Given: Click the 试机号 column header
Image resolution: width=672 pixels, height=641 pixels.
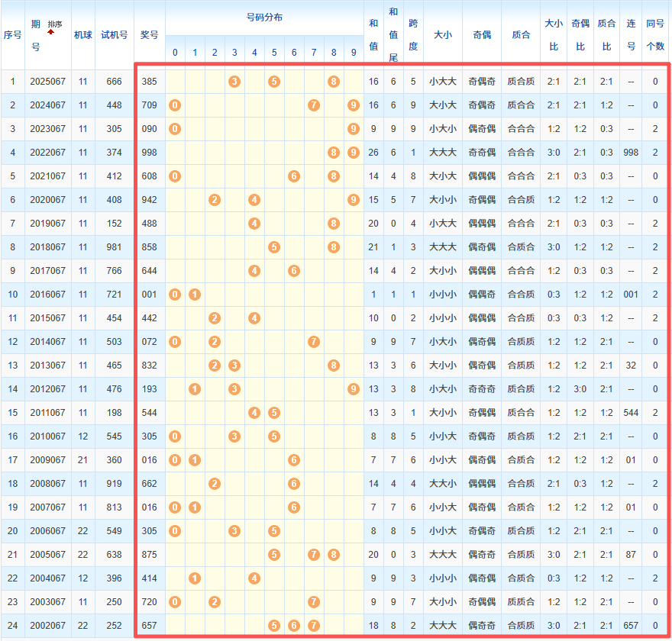Looking at the screenshot, I should tap(115, 35).
